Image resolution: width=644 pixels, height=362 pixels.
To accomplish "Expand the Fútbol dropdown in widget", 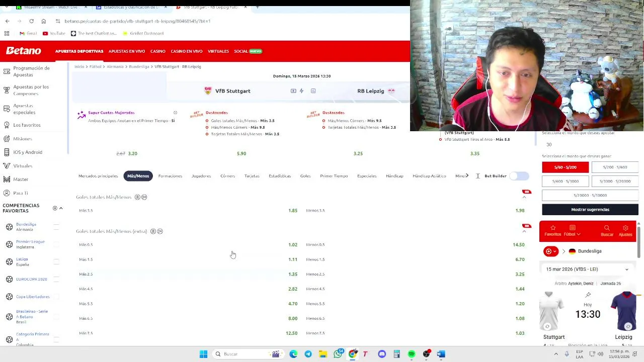I will [572, 231].
